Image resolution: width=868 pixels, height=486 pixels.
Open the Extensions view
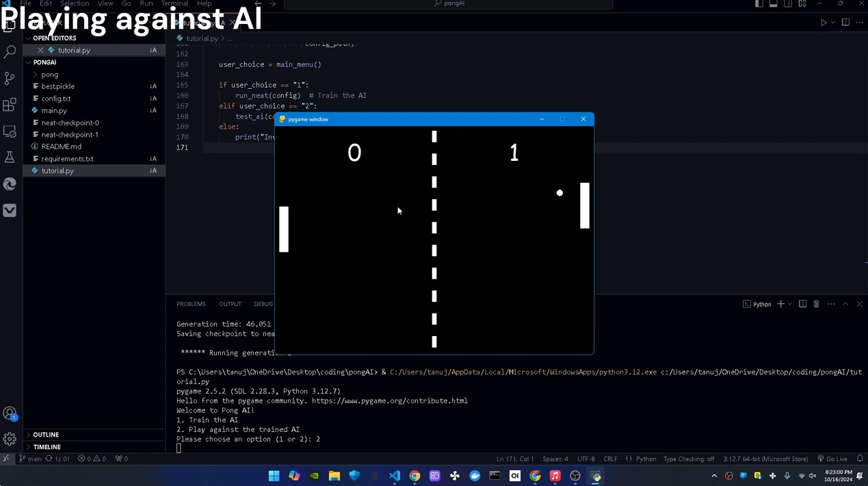pos(10,104)
